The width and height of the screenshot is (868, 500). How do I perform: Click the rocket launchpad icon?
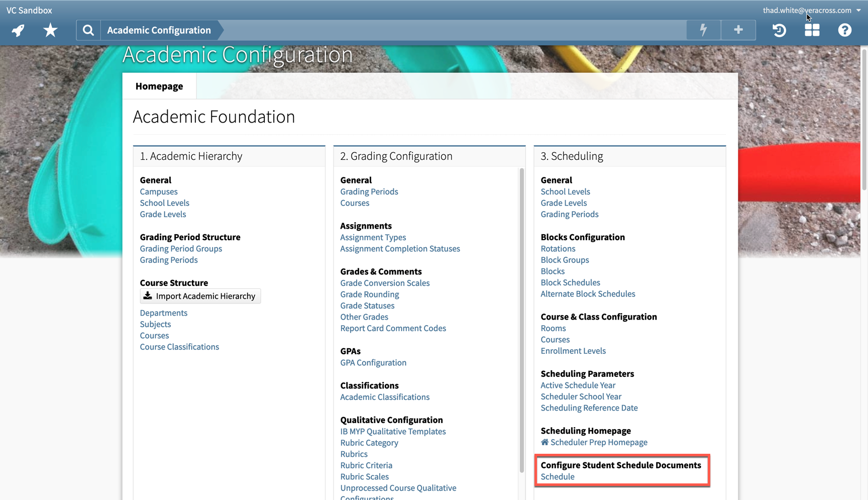pos(18,30)
